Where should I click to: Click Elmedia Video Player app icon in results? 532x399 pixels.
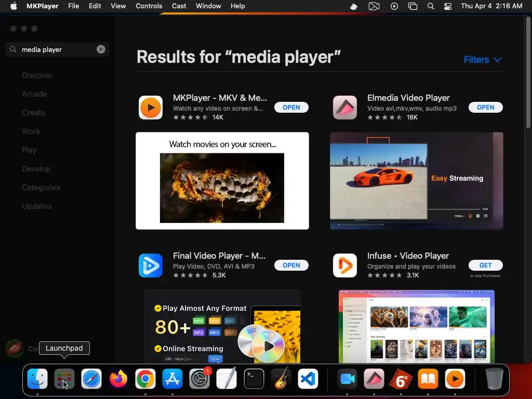345,108
